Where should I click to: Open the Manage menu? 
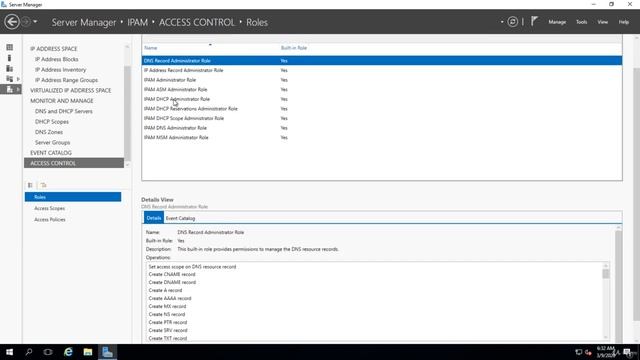pos(557,22)
